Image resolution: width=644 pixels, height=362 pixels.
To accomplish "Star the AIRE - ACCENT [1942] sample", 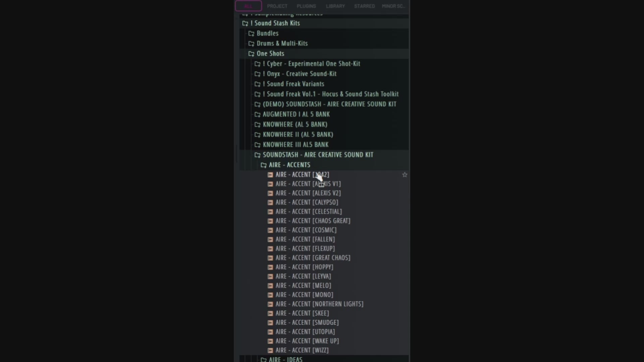I will pos(405,175).
